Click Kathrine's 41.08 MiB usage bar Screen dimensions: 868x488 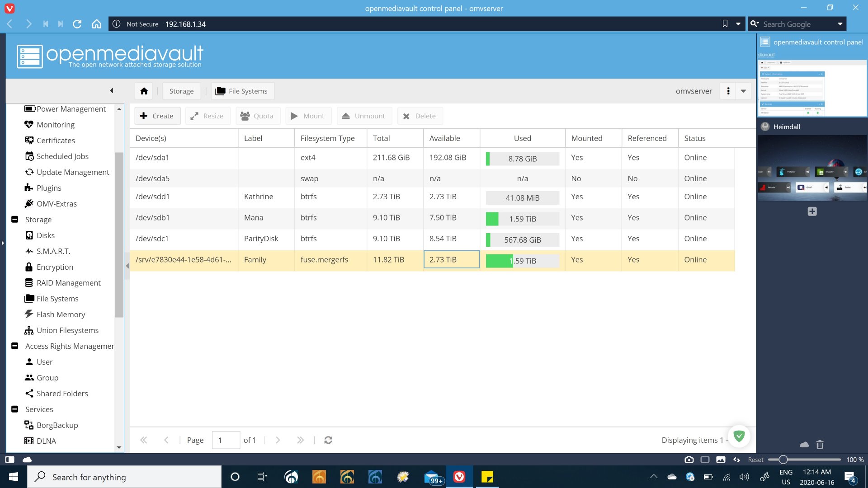(522, 198)
